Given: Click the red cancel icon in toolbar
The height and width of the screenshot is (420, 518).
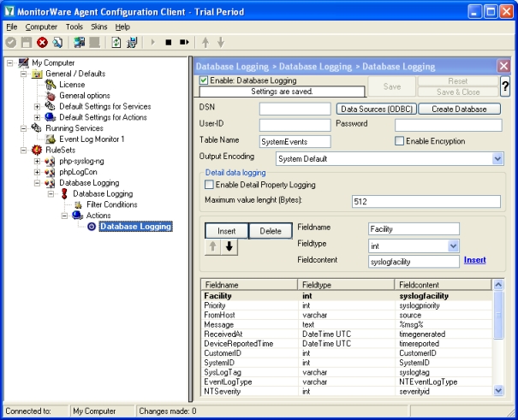Looking at the screenshot, I should (x=40, y=42).
